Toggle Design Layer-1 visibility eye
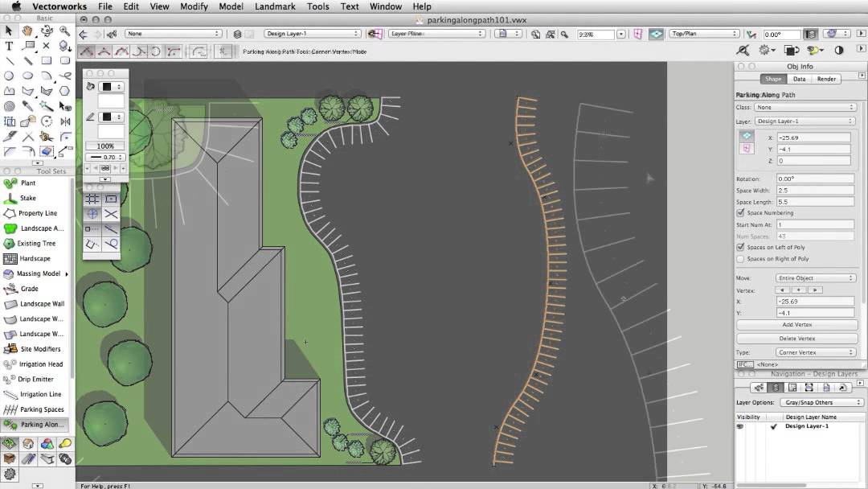 740,426
